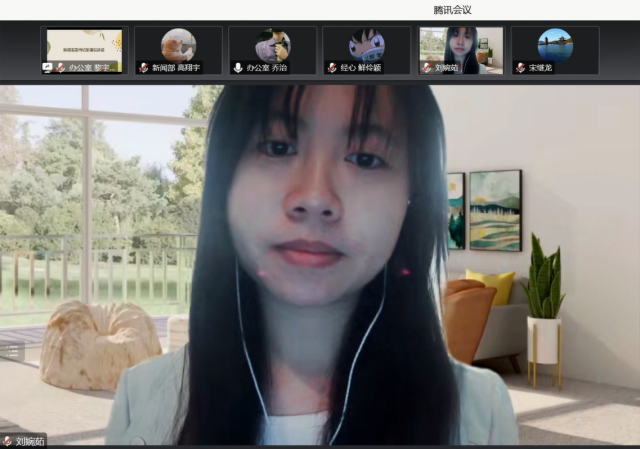Click the screen-share icon beside 办公室 黎宇

pyautogui.click(x=47, y=68)
